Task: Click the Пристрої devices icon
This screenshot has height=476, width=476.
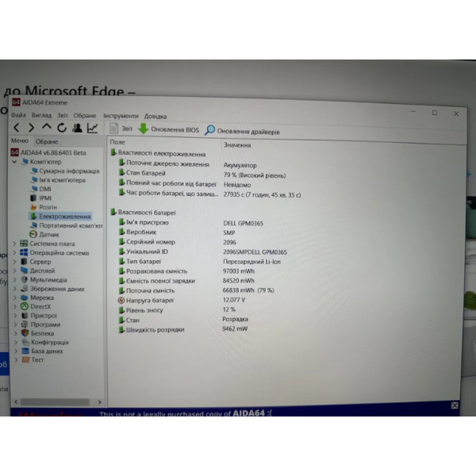Action: [25, 316]
